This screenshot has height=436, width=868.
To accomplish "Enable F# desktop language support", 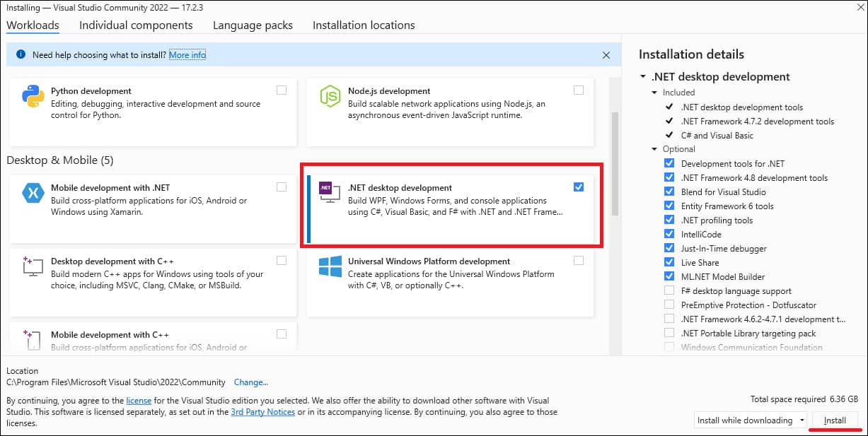I will coord(669,290).
